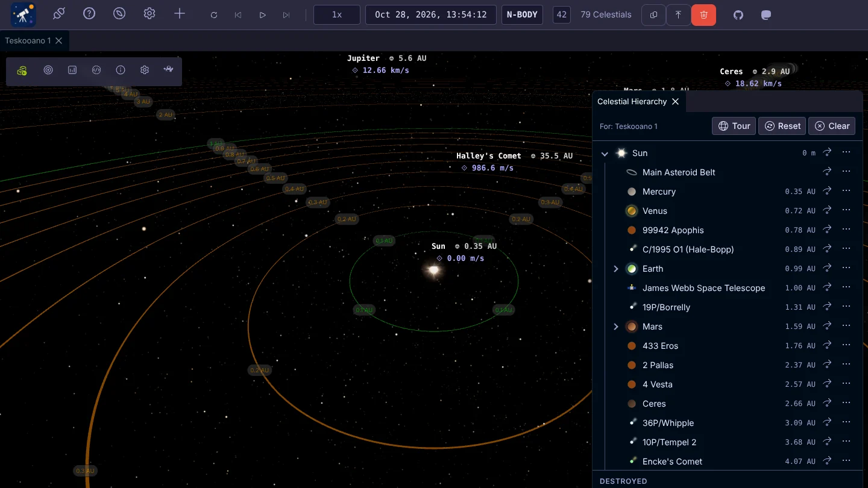Click the target focus icon in view toolbar
The image size is (868, 488).
click(48, 70)
